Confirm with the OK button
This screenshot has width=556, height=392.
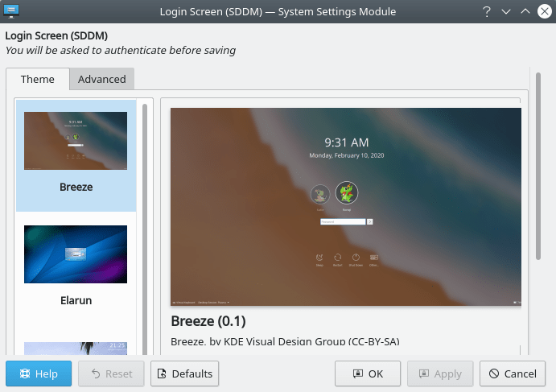tap(368, 373)
